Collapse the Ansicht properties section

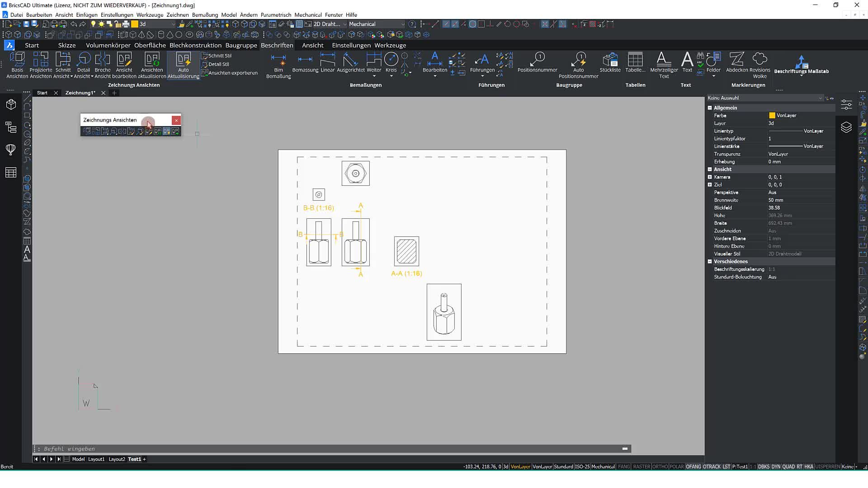710,169
